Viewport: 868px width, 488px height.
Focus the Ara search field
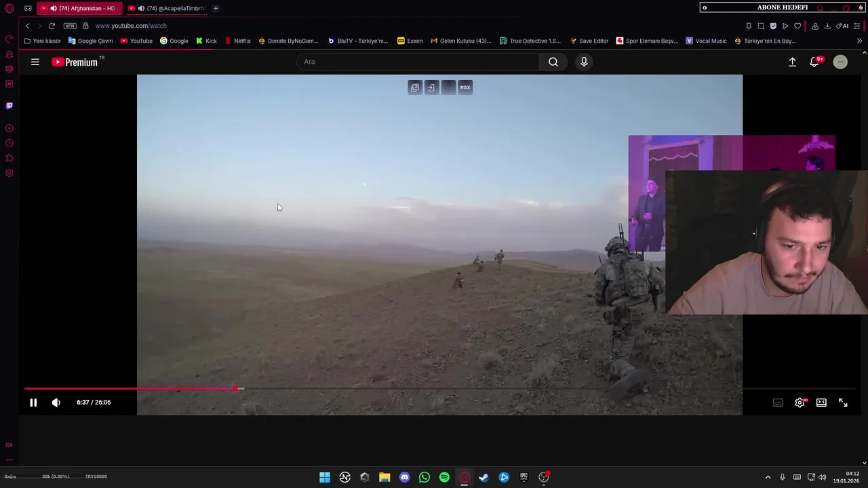tap(418, 62)
